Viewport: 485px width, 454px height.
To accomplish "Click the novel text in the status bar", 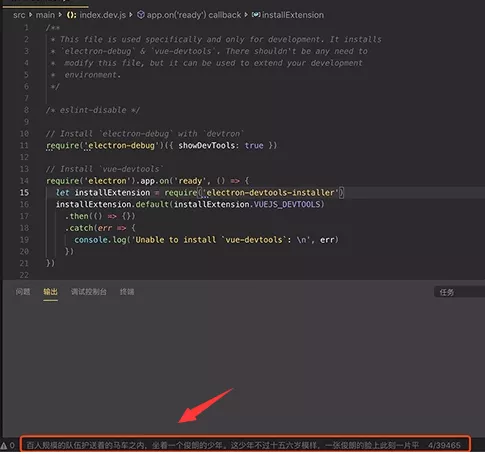I will pyautogui.click(x=222, y=445).
